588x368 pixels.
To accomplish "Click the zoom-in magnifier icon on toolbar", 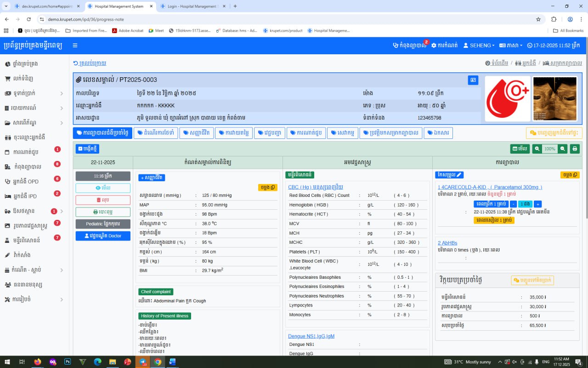I will point(537,149).
